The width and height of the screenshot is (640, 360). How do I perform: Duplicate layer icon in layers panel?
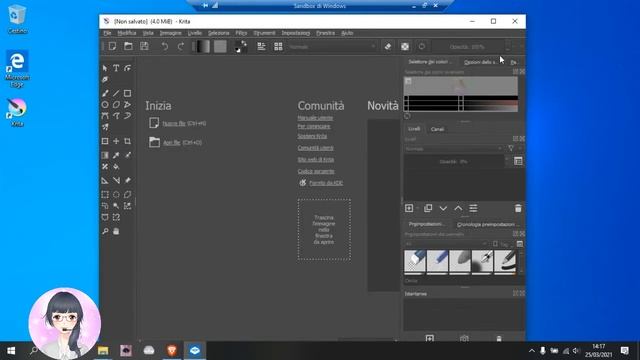pos(428,209)
